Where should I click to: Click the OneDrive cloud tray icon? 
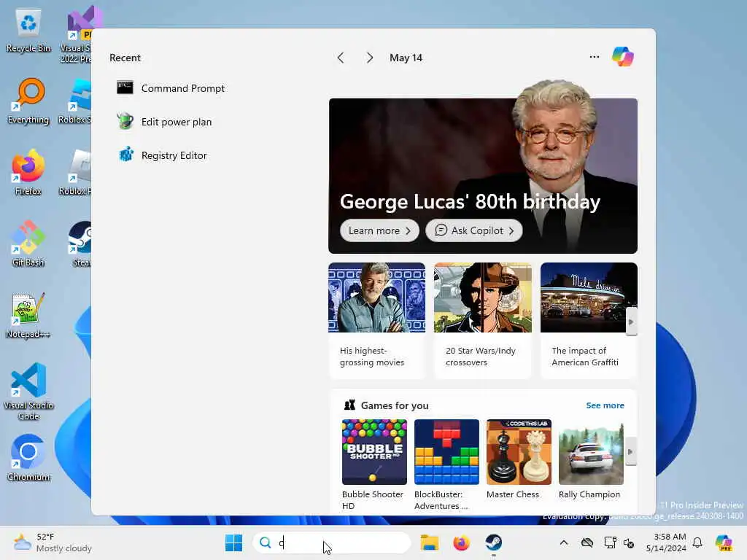point(587,542)
